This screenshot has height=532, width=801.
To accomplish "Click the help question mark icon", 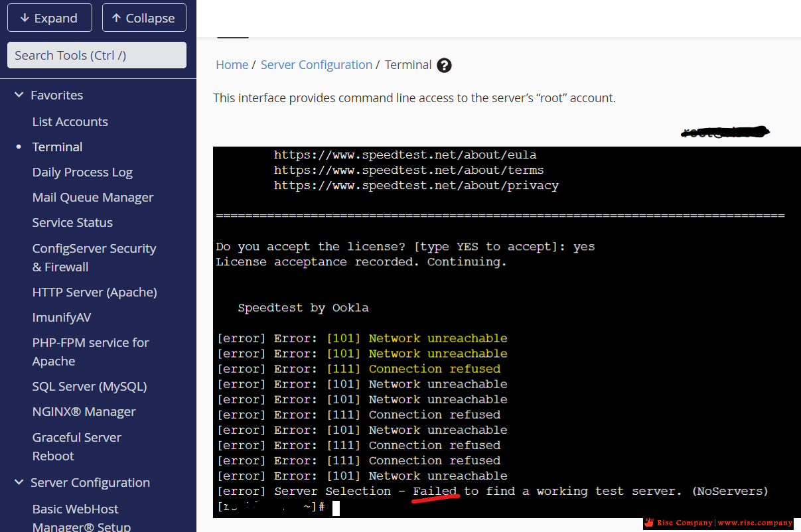I will (x=445, y=65).
